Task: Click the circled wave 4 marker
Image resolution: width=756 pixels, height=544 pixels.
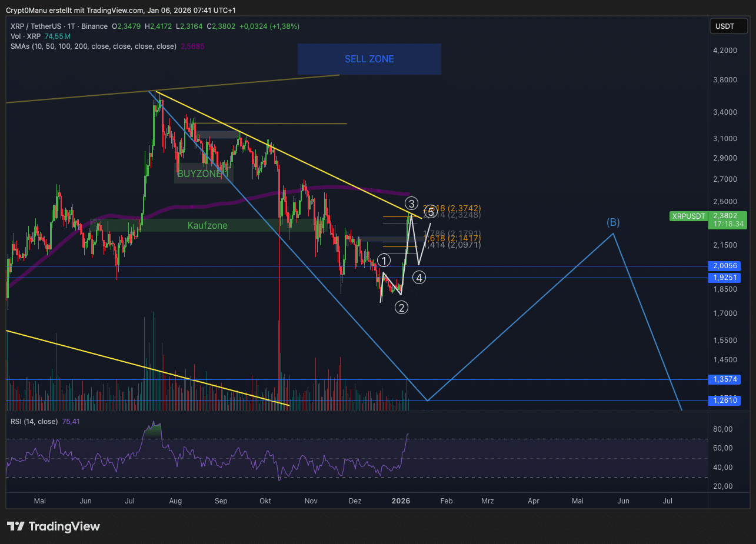Action: point(419,277)
